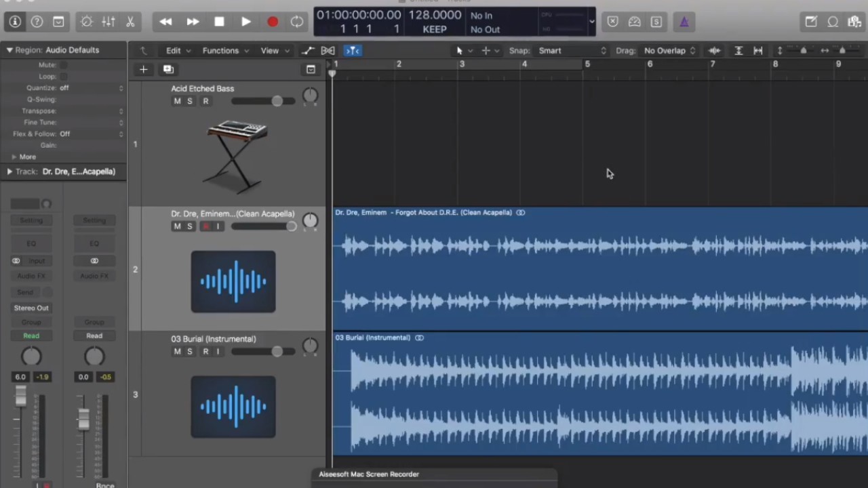
Task: Open the Edit menu above the tracks
Action: click(x=175, y=50)
